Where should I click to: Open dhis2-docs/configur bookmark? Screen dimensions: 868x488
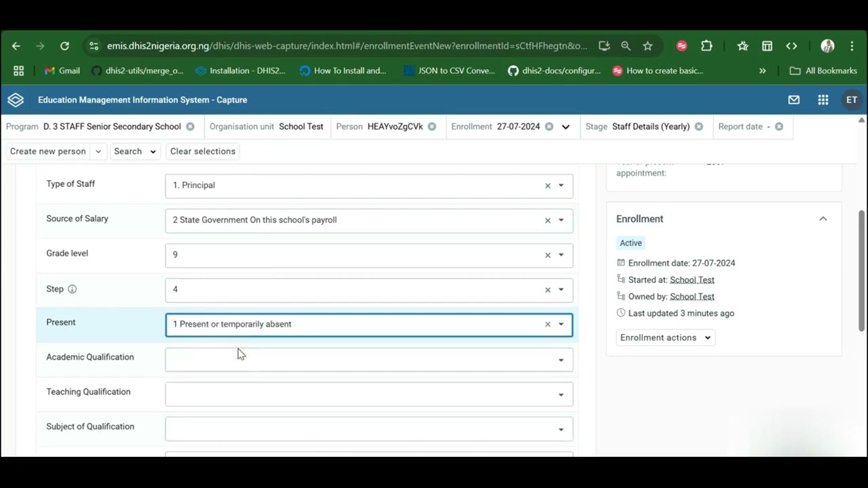555,70
